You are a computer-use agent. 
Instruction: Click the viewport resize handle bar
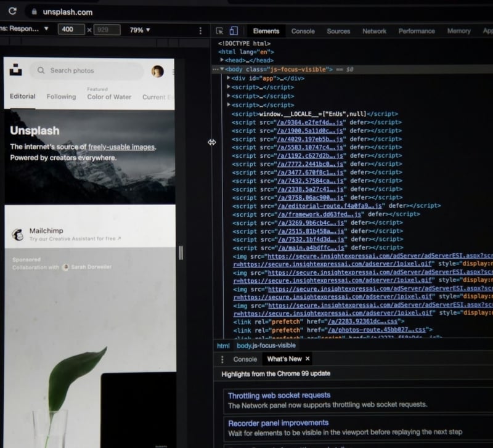181,253
